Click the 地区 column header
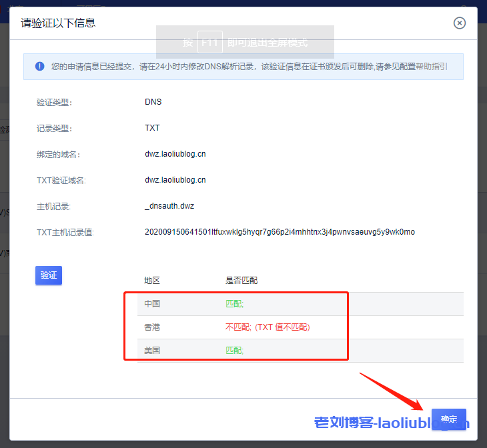Image resolution: width=487 pixels, height=448 pixels. pyautogui.click(x=152, y=281)
